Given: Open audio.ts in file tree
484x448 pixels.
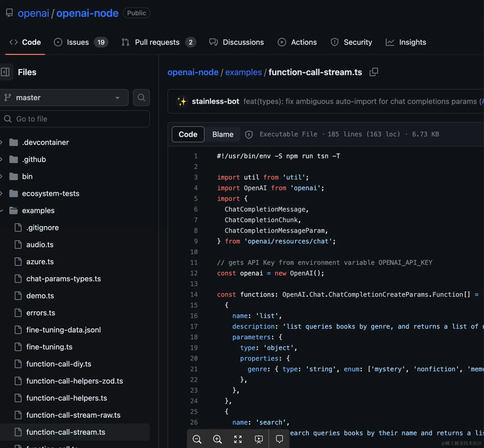Looking at the screenshot, I should coord(40,245).
